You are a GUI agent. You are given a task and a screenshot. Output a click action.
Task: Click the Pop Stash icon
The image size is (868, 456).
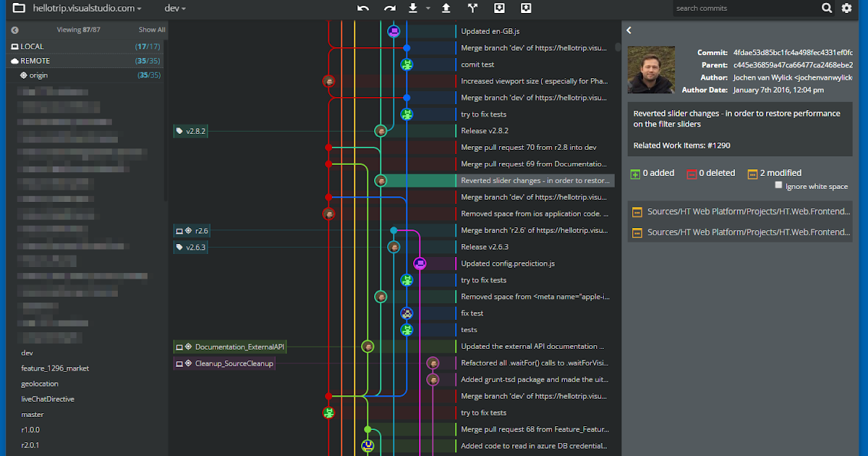pyautogui.click(x=525, y=8)
